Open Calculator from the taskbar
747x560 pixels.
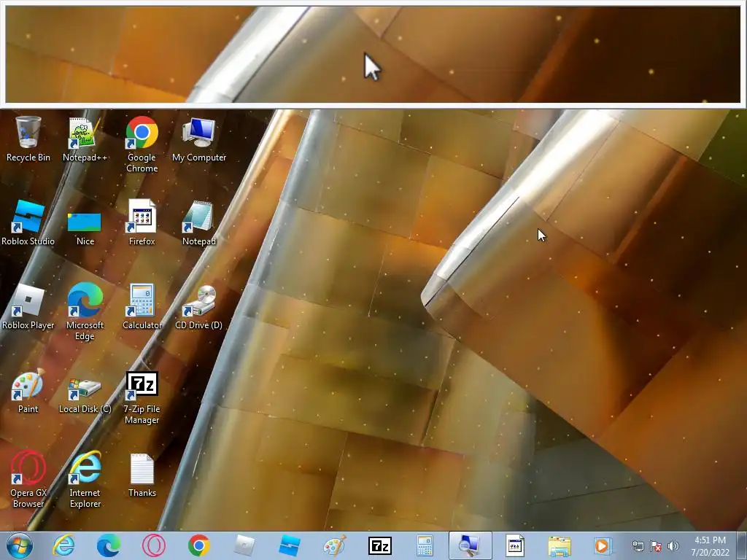coord(425,545)
